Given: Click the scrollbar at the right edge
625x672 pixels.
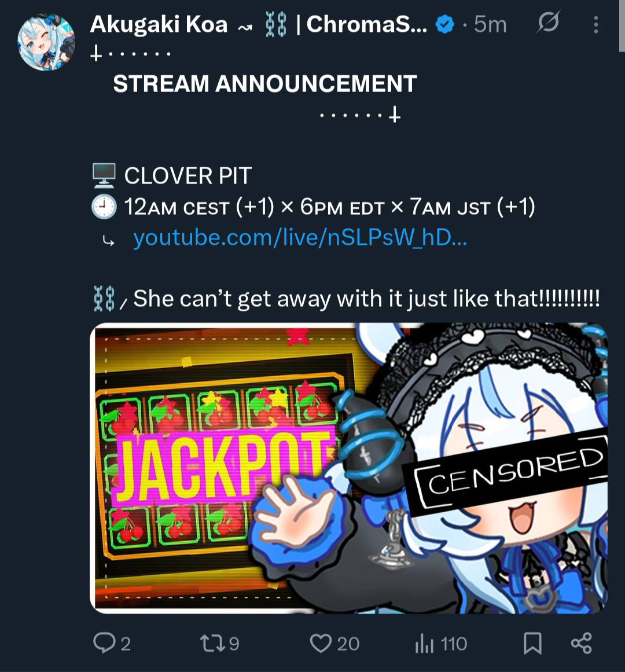Looking at the screenshot, I should click(622, 25).
